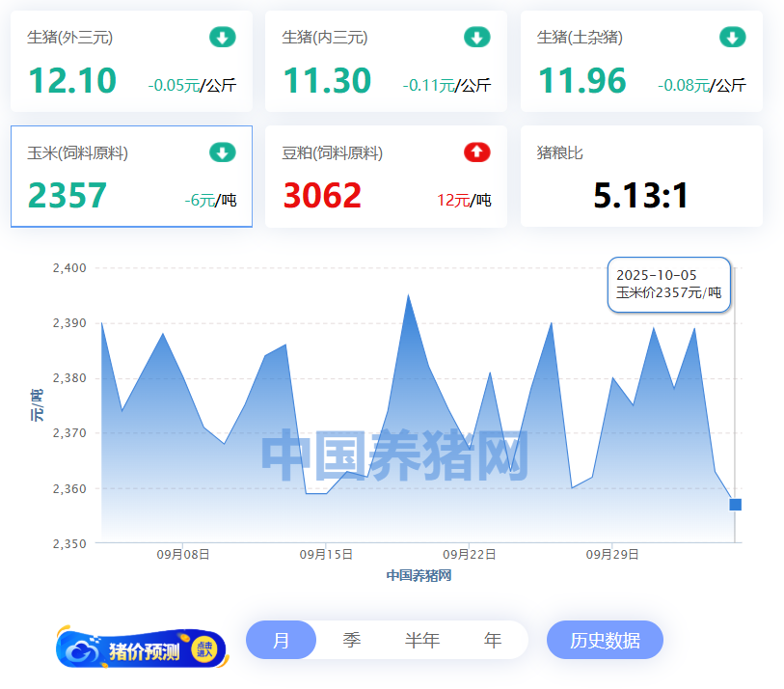The image size is (784, 689).
Task: Click the 11.30 内三元 price value
Action: tap(327, 81)
